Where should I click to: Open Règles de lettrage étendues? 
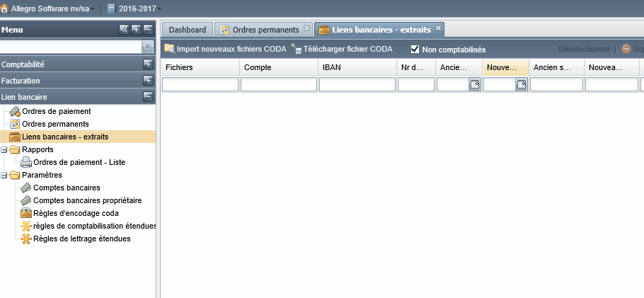[x=81, y=239]
